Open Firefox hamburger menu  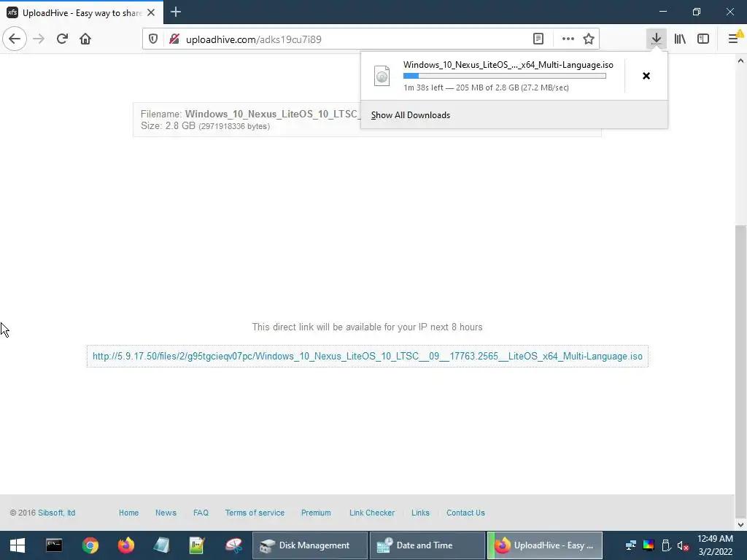[x=734, y=39]
